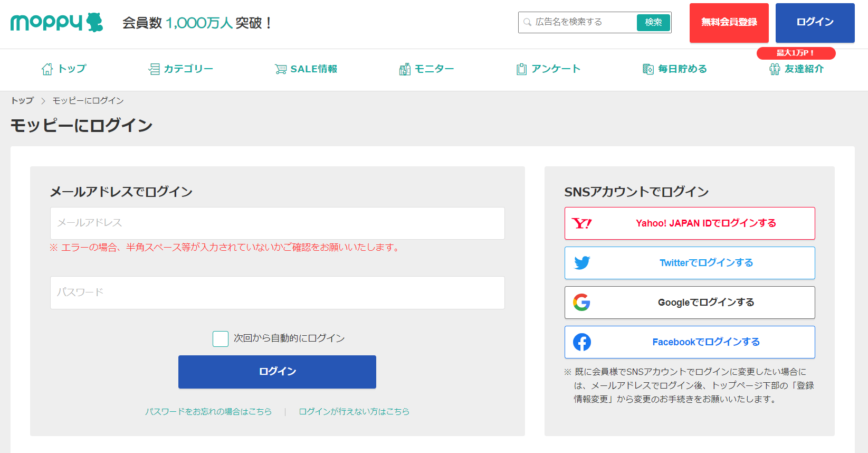Image resolution: width=868 pixels, height=453 pixels.
Task: Click the モッピーにログイン page heading
Action: pyautogui.click(x=82, y=126)
